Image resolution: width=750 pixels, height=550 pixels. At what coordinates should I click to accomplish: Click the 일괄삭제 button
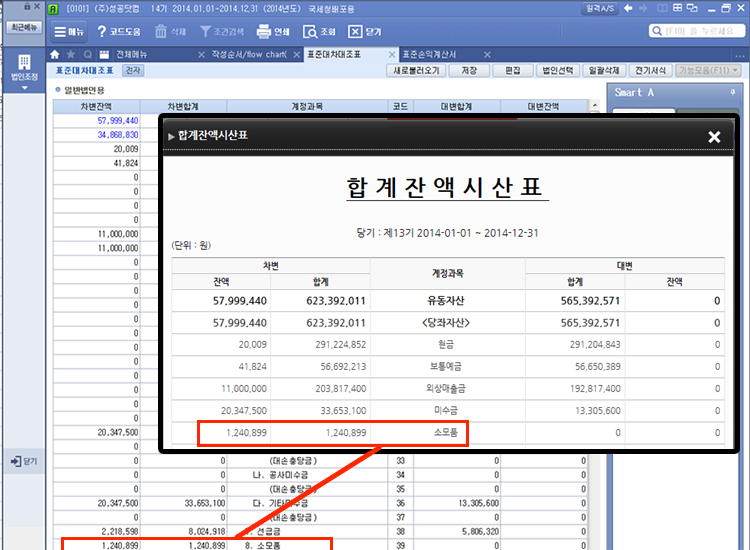click(604, 70)
